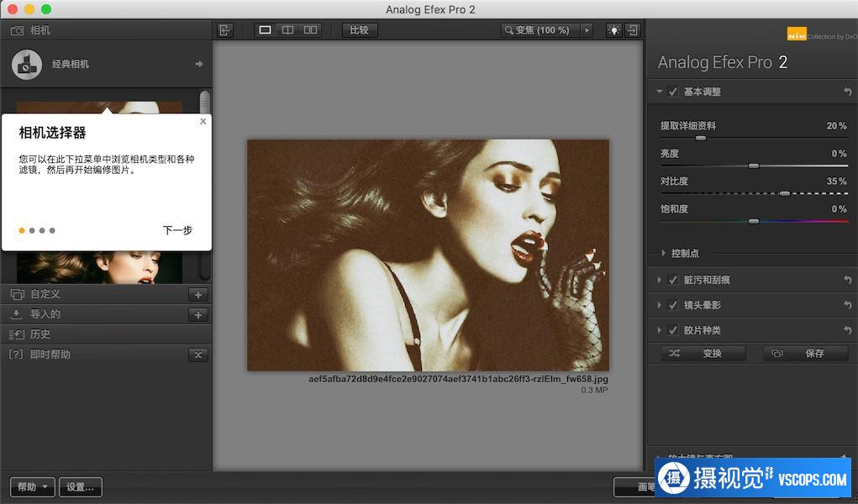Click the 亮度 slider handle

(x=754, y=165)
